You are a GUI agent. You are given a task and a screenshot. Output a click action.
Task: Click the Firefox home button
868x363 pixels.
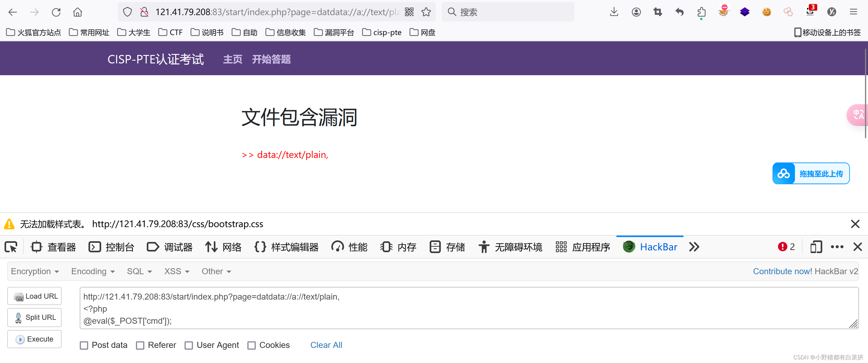pyautogui.click(x=77, y=12)
